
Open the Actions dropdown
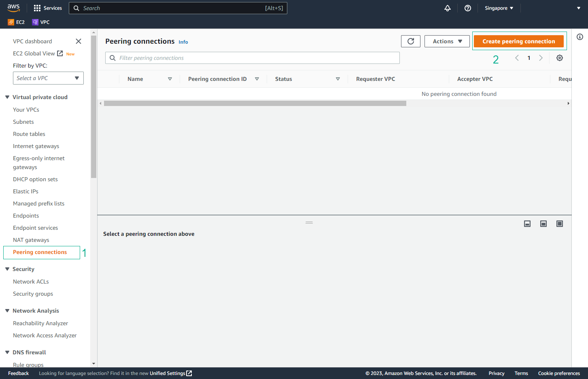pyautogui.click(x=447, y=41)
